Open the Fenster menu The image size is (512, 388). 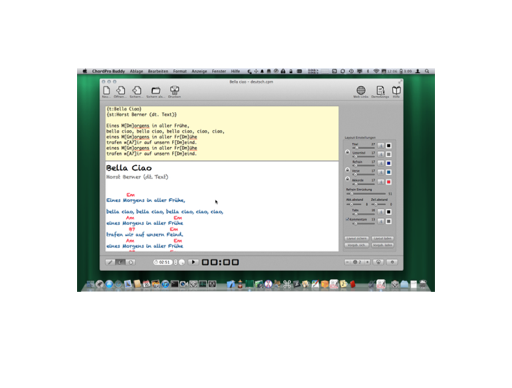pos(219,71)
